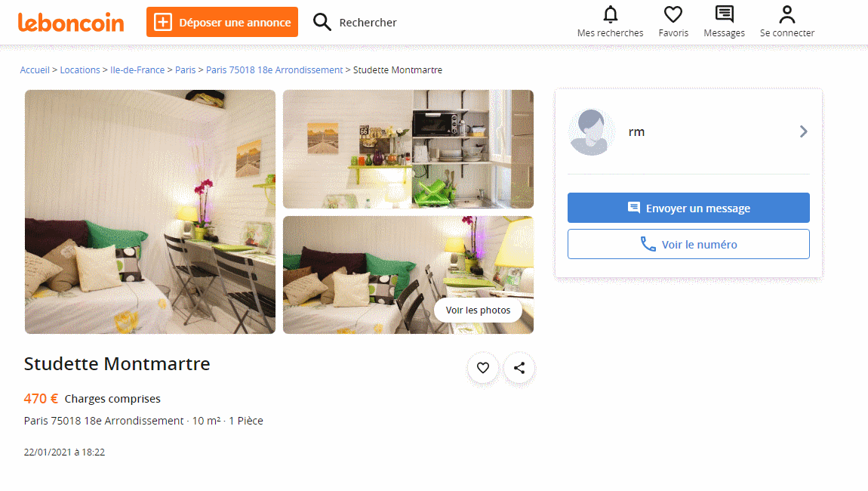Open the Messages icon in header
868x491 pixels.
[724, 14]
